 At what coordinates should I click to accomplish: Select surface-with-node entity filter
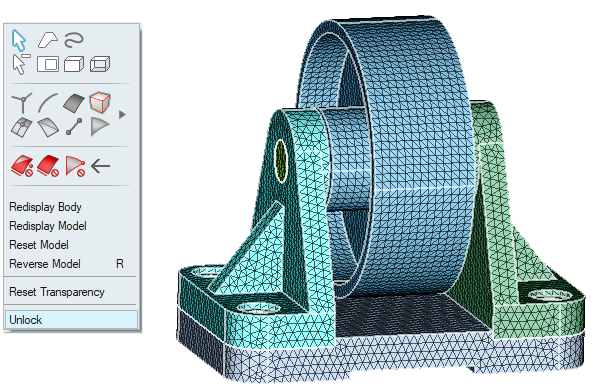[22, 127]
